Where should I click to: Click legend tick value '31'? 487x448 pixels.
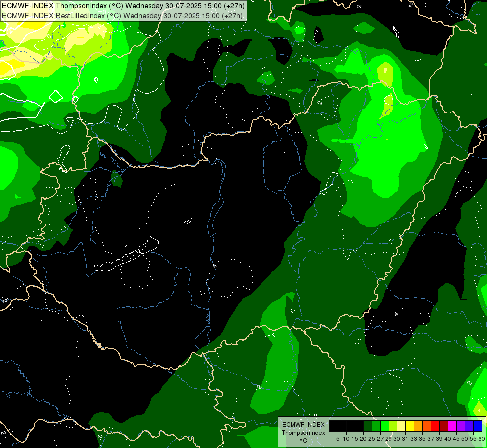(x=405, y=439)
